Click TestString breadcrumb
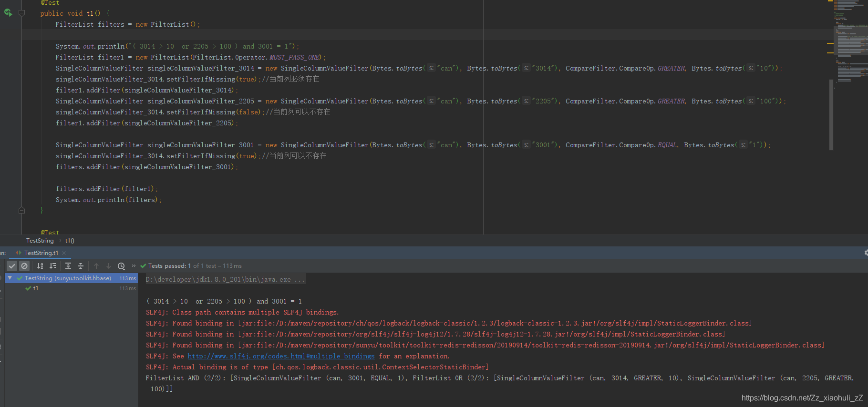The height and width of the screenshot is (407, 868). tap(40, 241)
